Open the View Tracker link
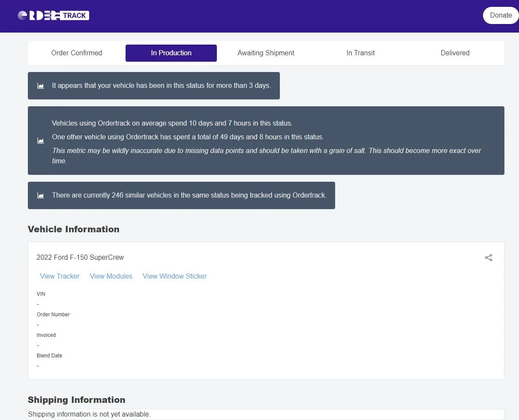 click(60, 276)
